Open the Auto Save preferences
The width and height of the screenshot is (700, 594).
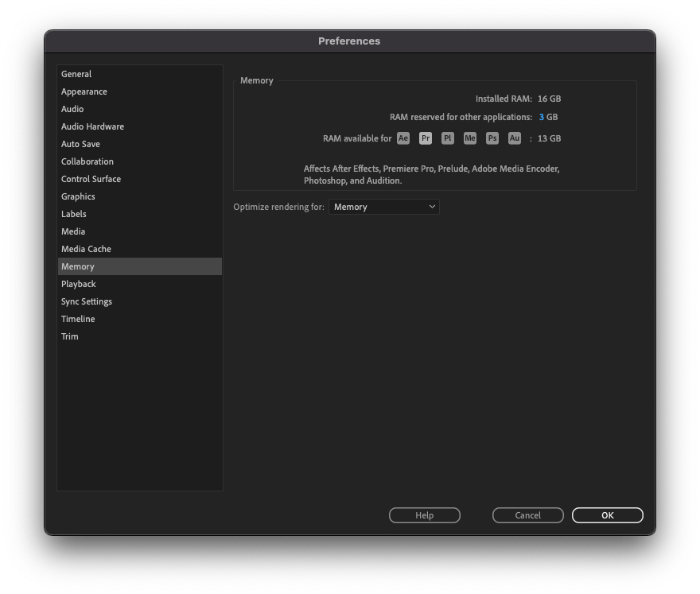[81, 144]
